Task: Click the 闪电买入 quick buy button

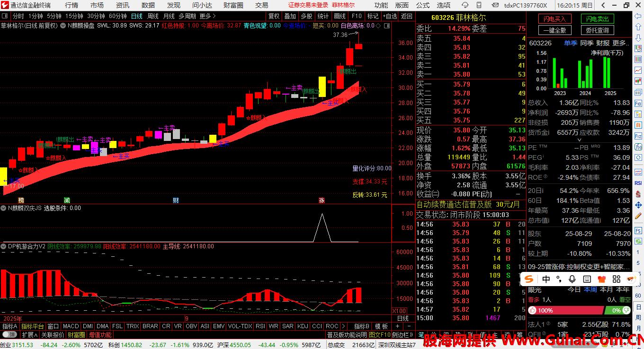Action: click(555, 19)
